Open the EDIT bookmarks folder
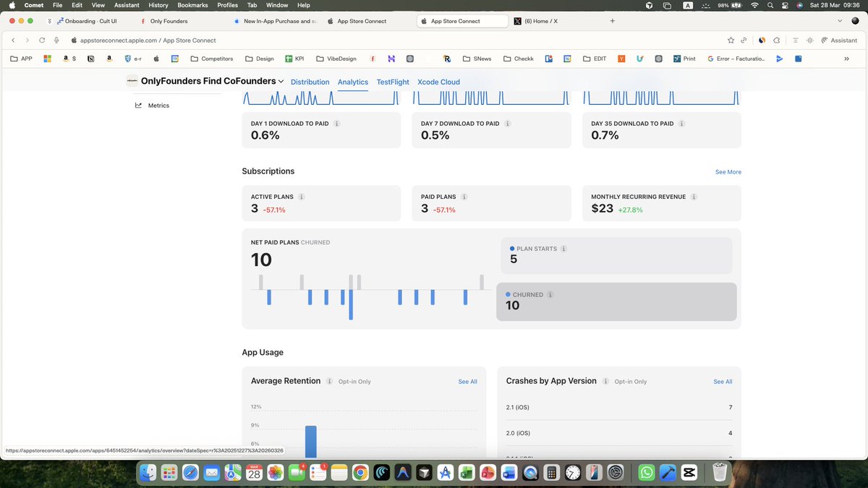 (594, 59)
